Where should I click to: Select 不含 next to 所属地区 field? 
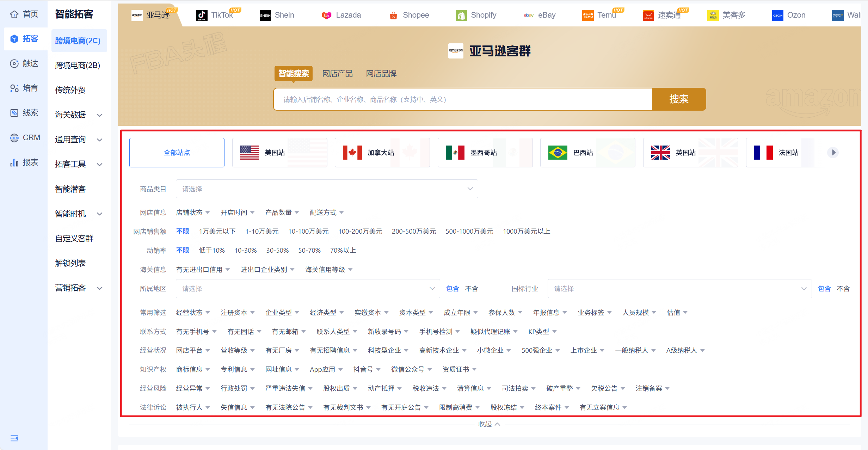(x=471, y=289)
